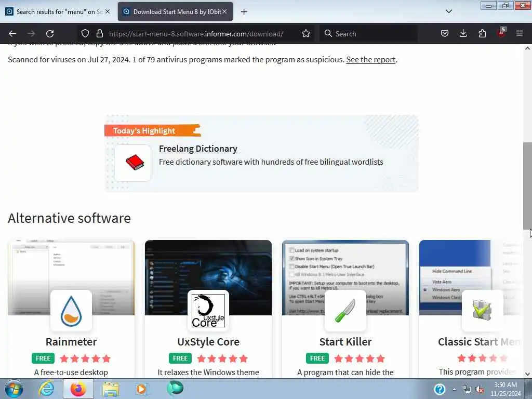
Task: Click the red book Freelang Dictionary icon
Action: click(132, 163)
